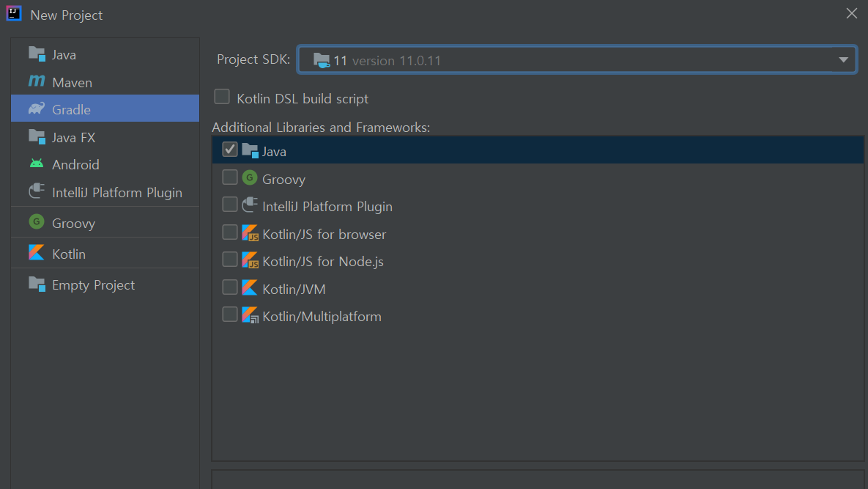Check the IntelliJ Platform Plugin framework checkbox
The image size is (868, 489).
(x=230, y=205)
